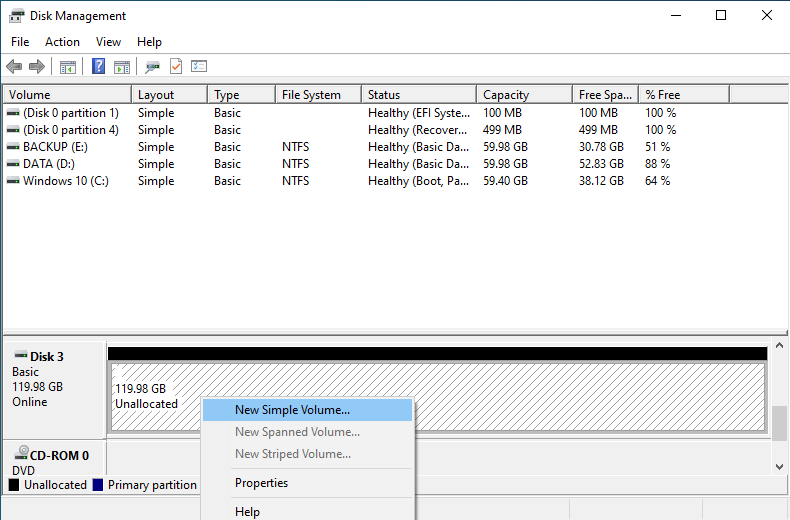Sort by the Status column header
This screenshot has height=520, width=790.
tap(419, 95)
